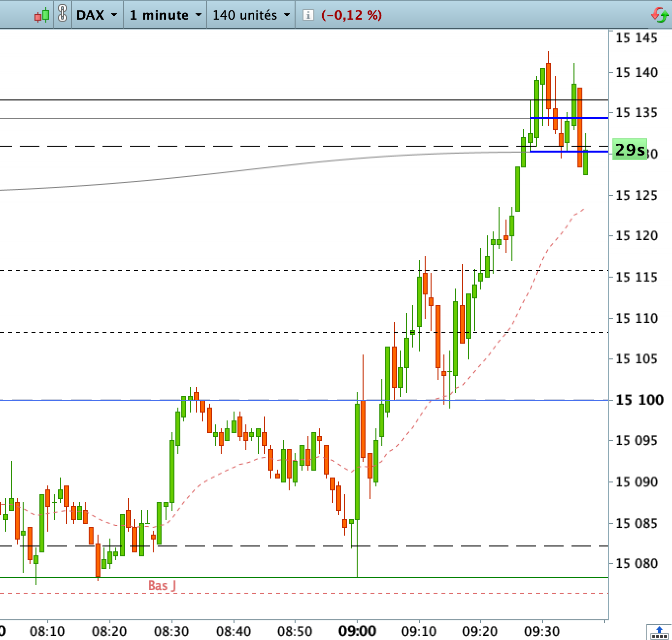Select the thick blue segment at 15 135
The width and height of the screenshot is (672, 640).
pos(569,118)
